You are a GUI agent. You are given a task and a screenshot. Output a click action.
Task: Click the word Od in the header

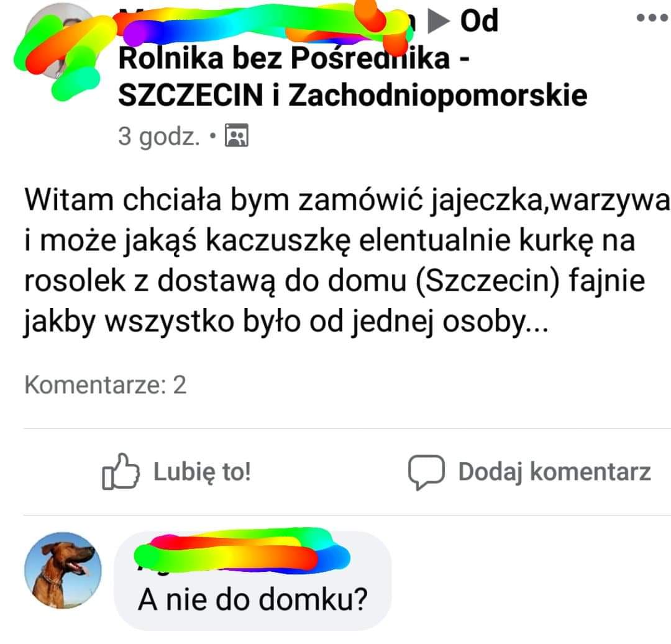tap(479, 20)
